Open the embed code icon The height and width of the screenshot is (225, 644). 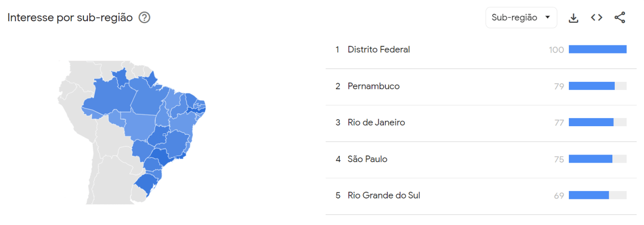point(596,18)
